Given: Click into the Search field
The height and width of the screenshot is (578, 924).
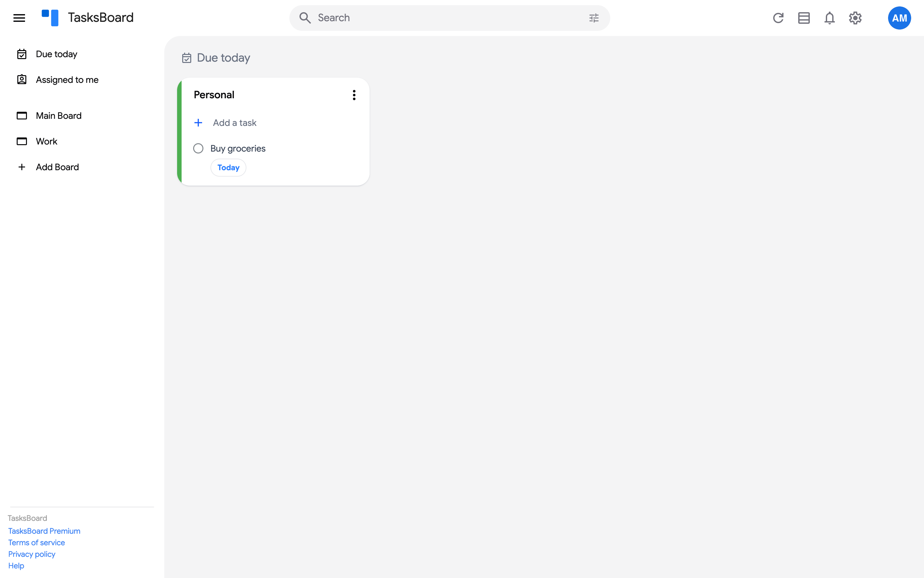Looking at the screenshot, I should [x=449, y=18].
